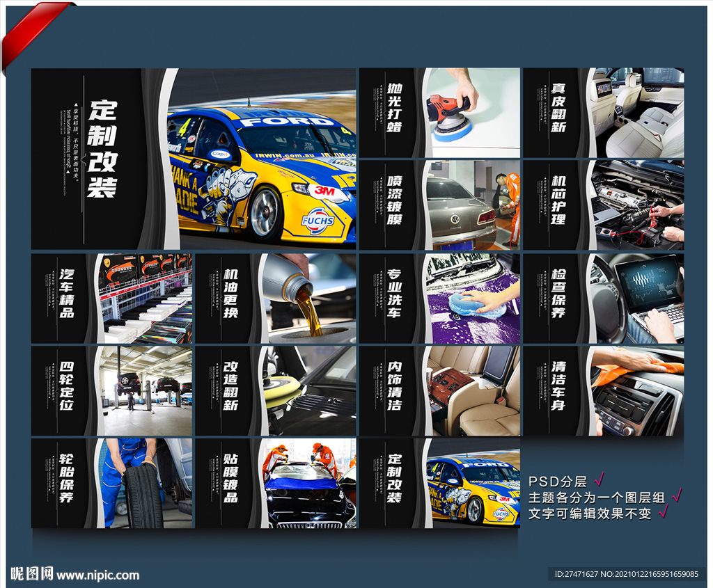Open the car accessories shelf photo

tap(145, 299)
